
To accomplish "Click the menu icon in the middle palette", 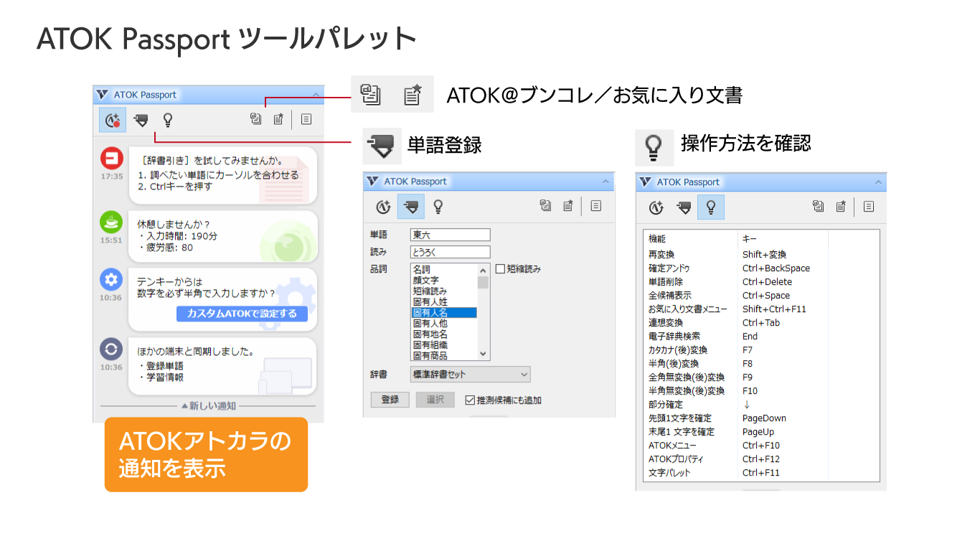I will click(595, 207).
